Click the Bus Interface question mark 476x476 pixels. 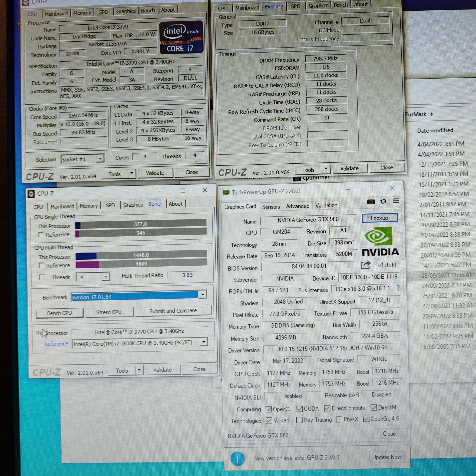click(398, 288)
